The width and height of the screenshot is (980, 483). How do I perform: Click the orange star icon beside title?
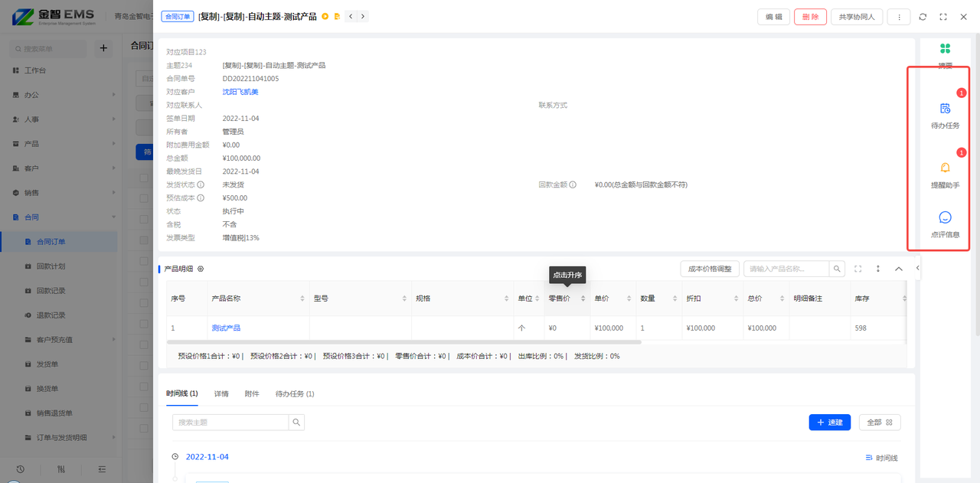pyautogui.click(x=325, y=16)
